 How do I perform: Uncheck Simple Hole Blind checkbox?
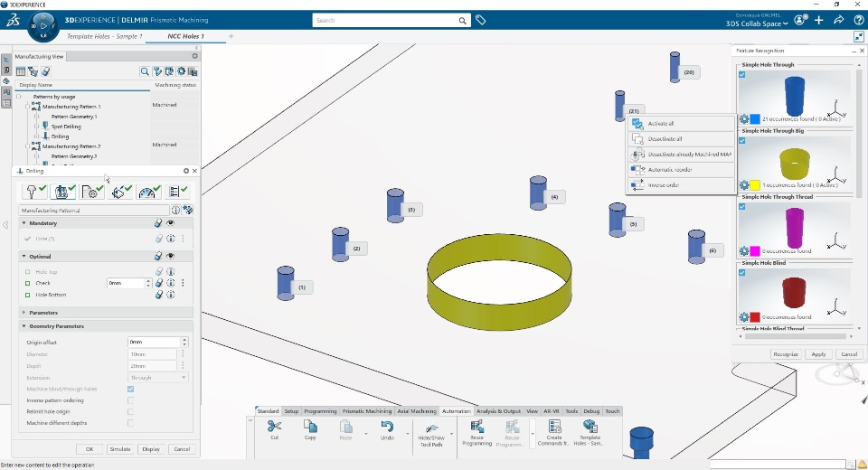coord(741,272)
